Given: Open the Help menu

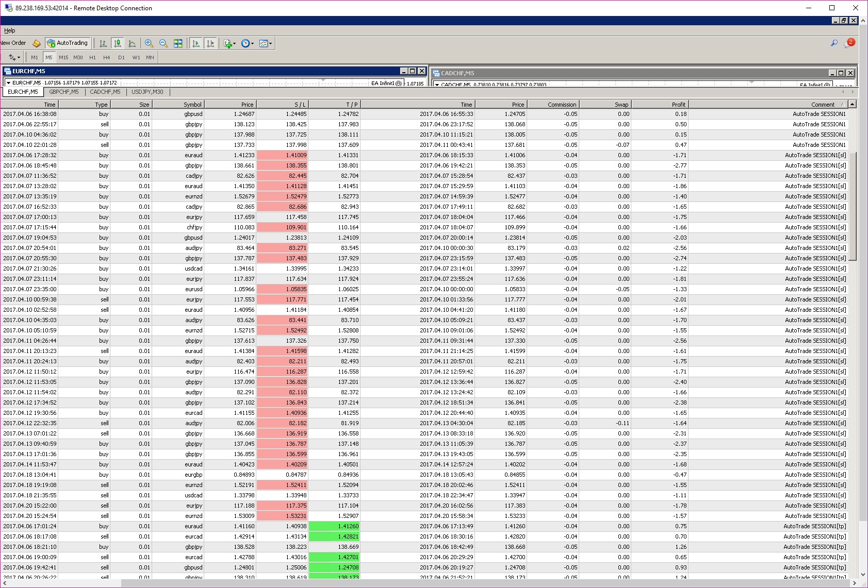Looking at the screenshot, I should click(10, 30).
